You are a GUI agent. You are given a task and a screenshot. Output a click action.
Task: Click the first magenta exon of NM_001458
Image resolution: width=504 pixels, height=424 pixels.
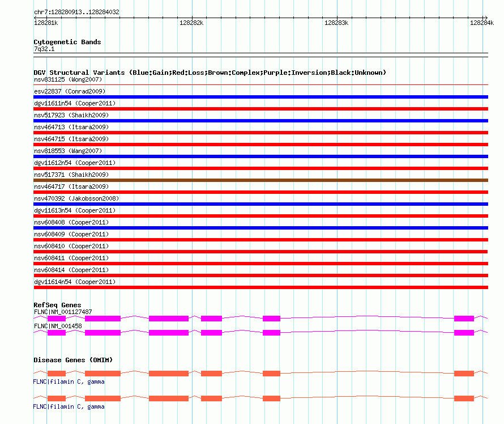click(x=57, y=333)
